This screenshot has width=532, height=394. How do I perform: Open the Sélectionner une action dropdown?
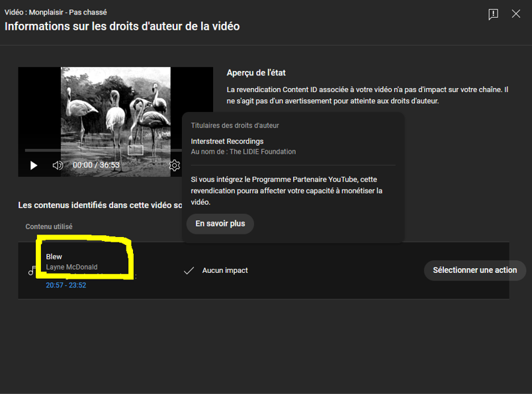tap(474, 270)
